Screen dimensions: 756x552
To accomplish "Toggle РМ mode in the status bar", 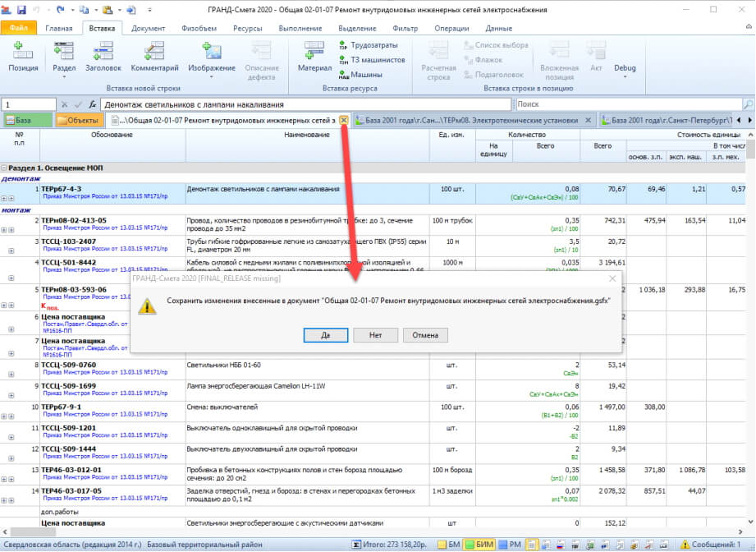I will [510, 545].
